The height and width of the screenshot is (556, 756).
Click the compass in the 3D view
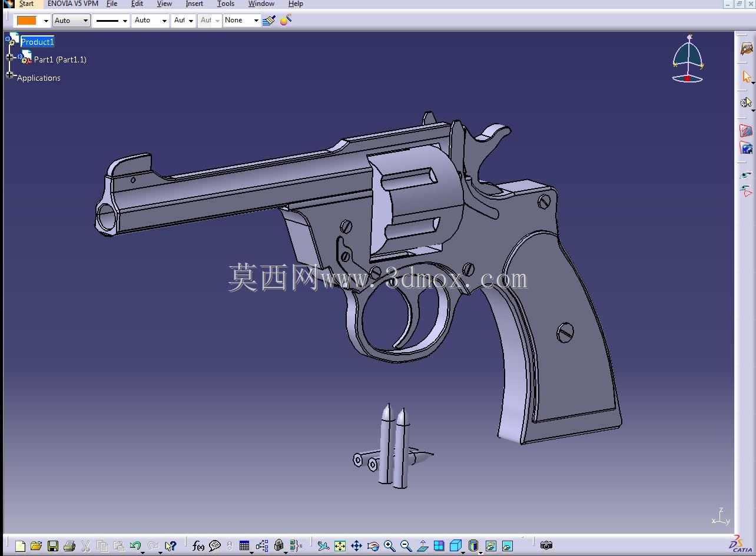(x=688, y=59)
